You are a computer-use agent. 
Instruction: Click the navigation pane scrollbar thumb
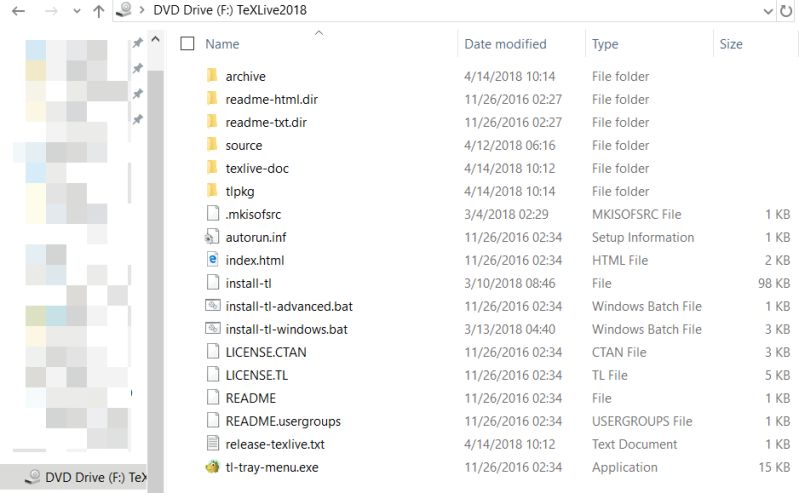155,280
